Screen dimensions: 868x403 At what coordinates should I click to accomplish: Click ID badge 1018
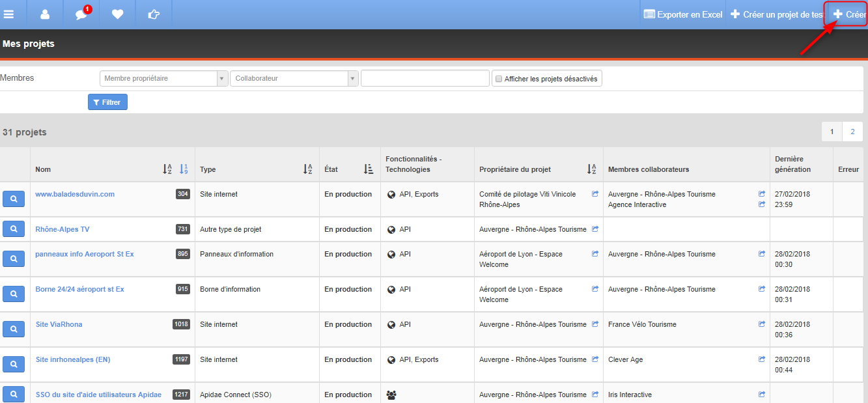(x=181, y=324)
